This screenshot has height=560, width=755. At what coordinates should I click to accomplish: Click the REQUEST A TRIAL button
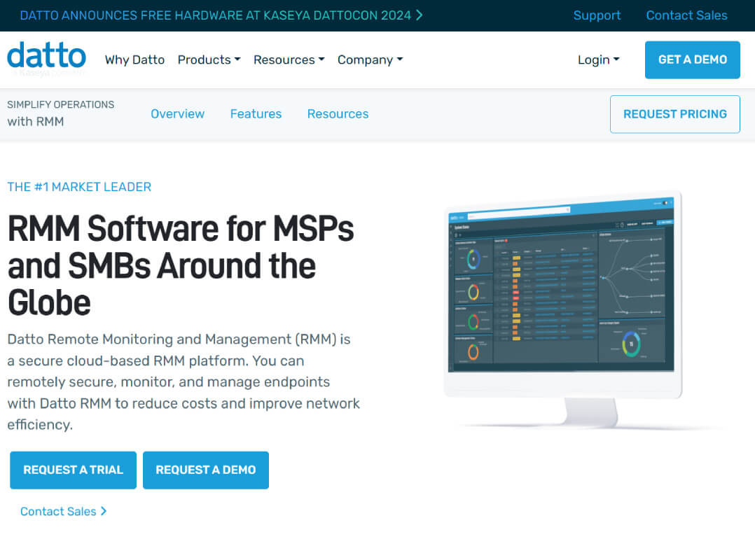point(73,470)
